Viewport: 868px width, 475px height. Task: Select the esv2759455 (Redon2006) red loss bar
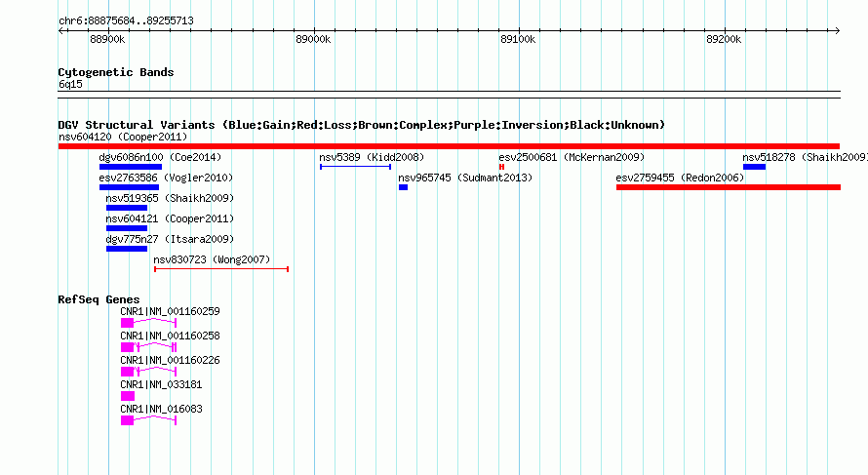coord(729,187)
